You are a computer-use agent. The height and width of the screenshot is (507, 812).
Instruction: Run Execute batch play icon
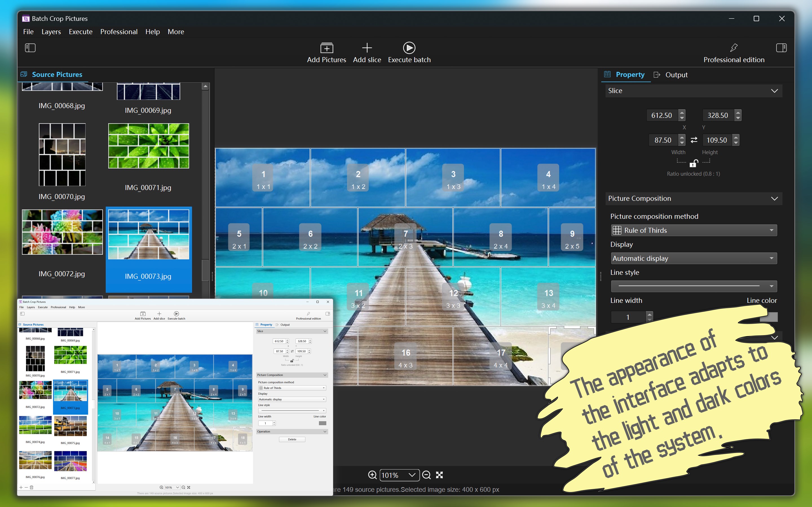[x=409, y=48]
